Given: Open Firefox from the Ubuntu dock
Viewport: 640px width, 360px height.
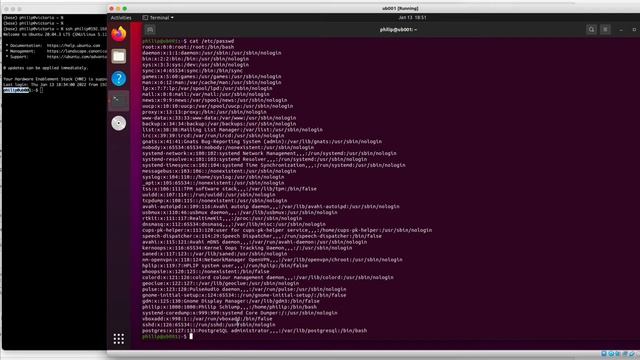Looking at the screenshot, I should [x=119, y=33].
